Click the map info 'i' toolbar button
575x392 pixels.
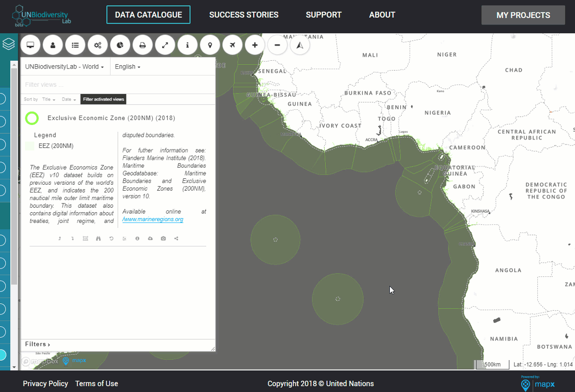(x=188, y=45)
